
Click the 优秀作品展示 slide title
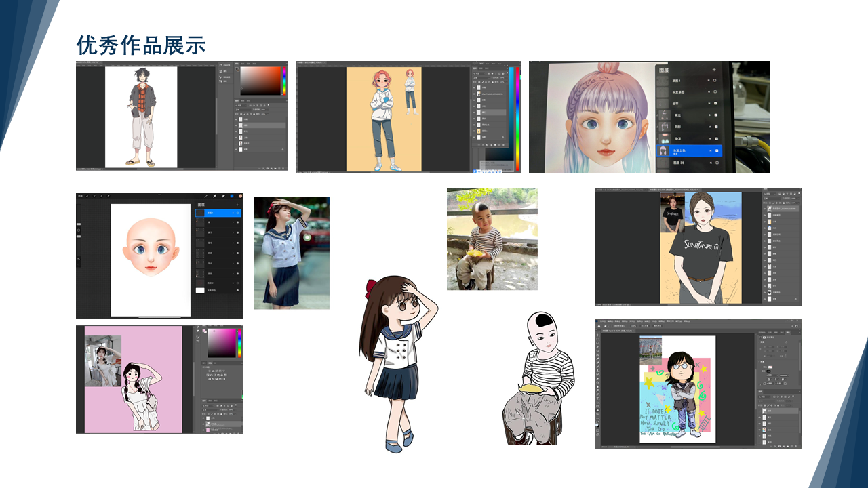pyautogui.click(x=141, y=45)
